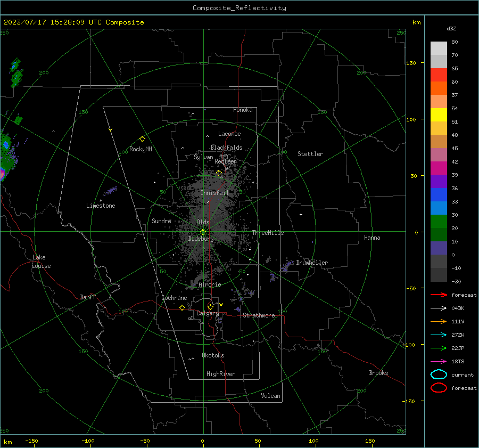Click the asterisk marker above Limestone
Screen dimensions: 479x448
point(101,201)
